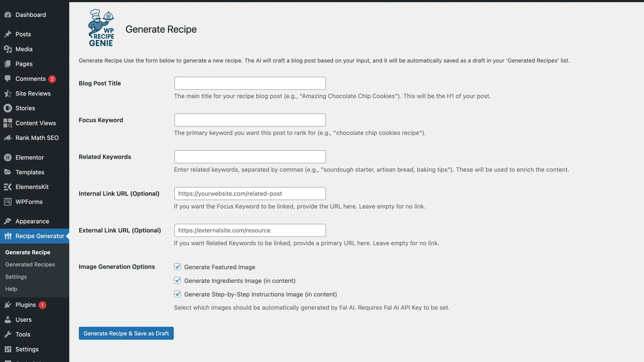Open the Tools link text
644x362 pixels.
[x=23, y=335]
